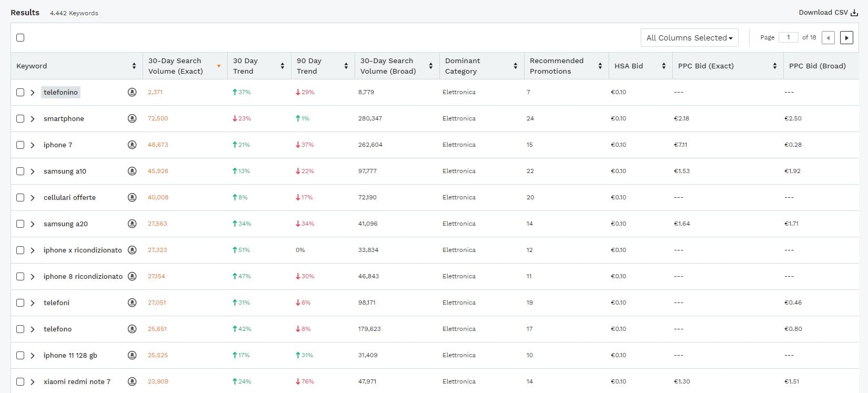
Task: Click the Amazon icon for telefonino keyword
Action: pos(132,92)
